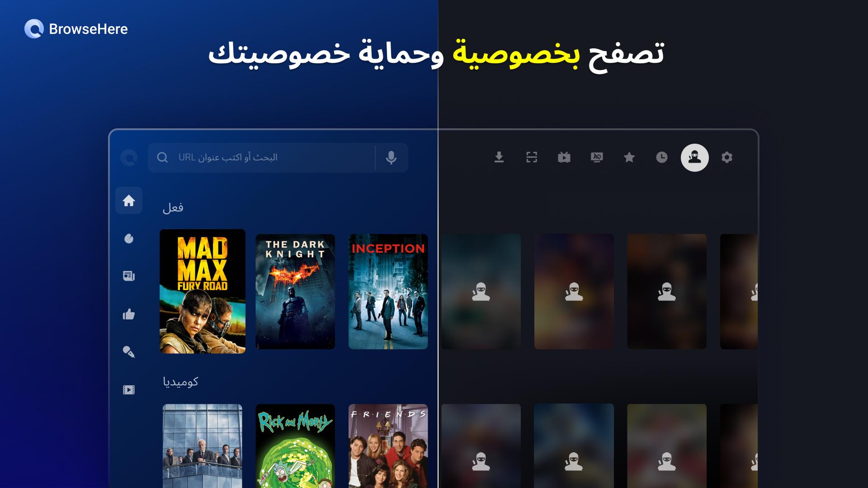Viewport: 868px width, 488px height.
Task: Open the thumbs-up recommendations sidebar icon
Action: point(129,314)
